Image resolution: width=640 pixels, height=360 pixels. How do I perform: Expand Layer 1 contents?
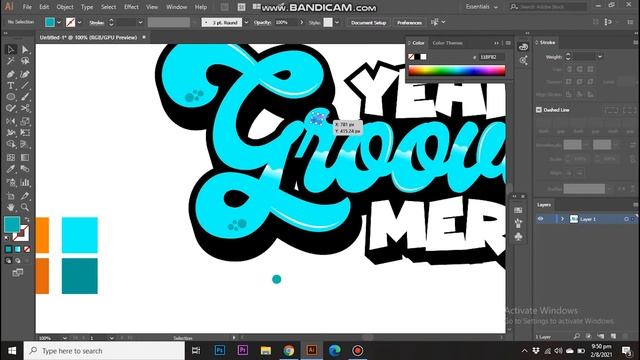pyautogui.click(x=562, y=219)
